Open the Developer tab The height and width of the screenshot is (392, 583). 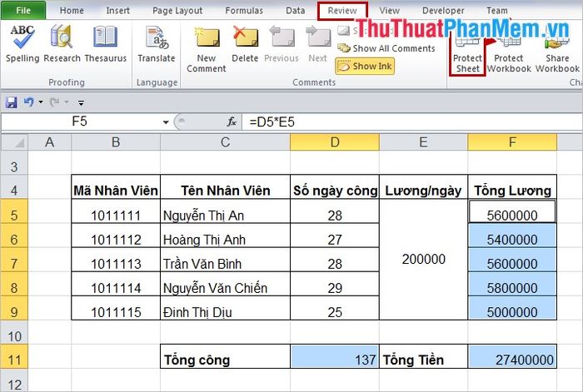pyautogui.click(x=443, y=11)
